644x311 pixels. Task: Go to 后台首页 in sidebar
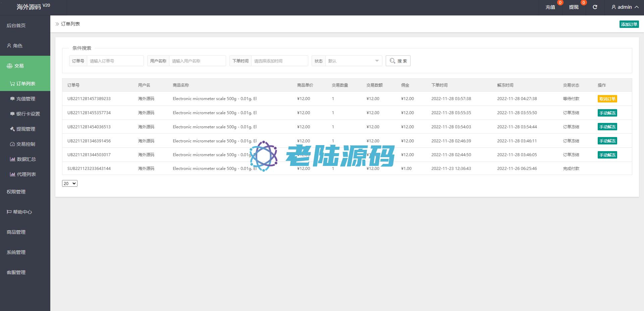coord(16,26)
